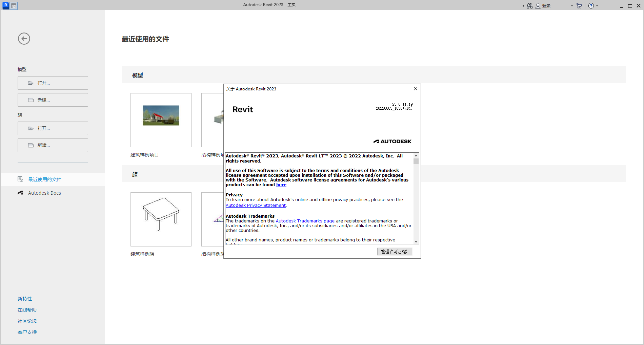This screenshot has width=644, height=345.
Task: Click the help question mark icon
Action: [x=591, y=5]
